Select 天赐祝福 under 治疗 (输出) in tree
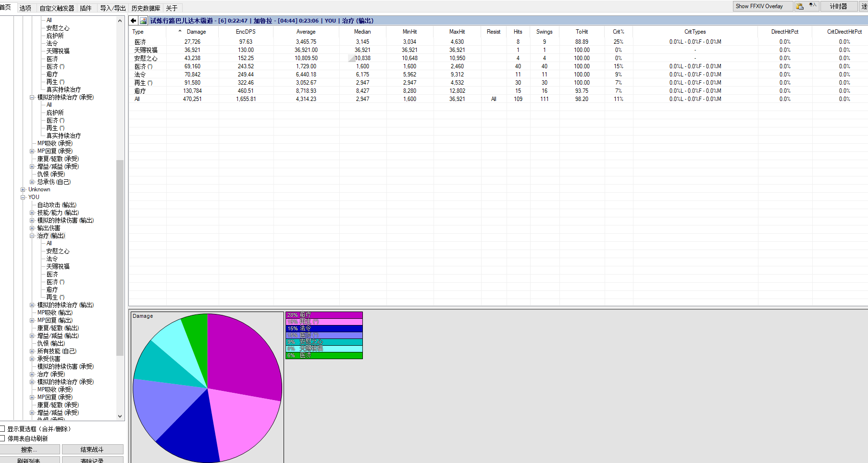 [58, 266]
